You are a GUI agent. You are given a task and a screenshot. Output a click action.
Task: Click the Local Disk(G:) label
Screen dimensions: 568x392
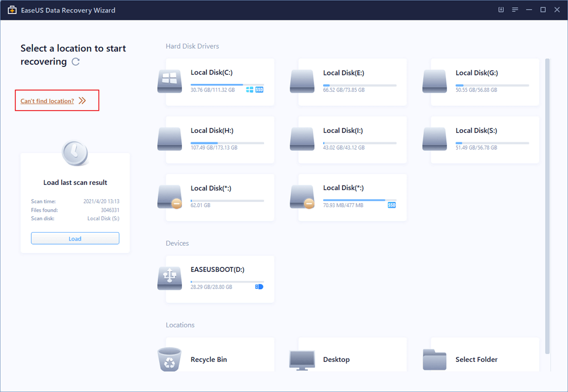(477, 73)
